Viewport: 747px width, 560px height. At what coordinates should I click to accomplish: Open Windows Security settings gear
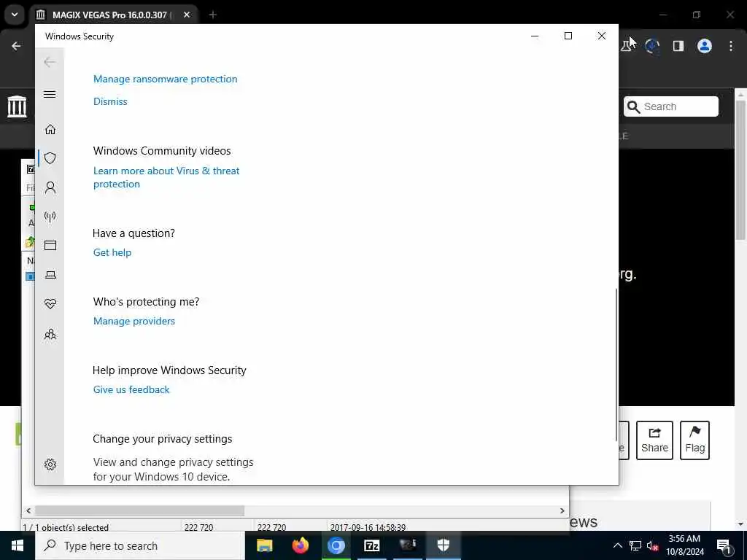point(50,464)
